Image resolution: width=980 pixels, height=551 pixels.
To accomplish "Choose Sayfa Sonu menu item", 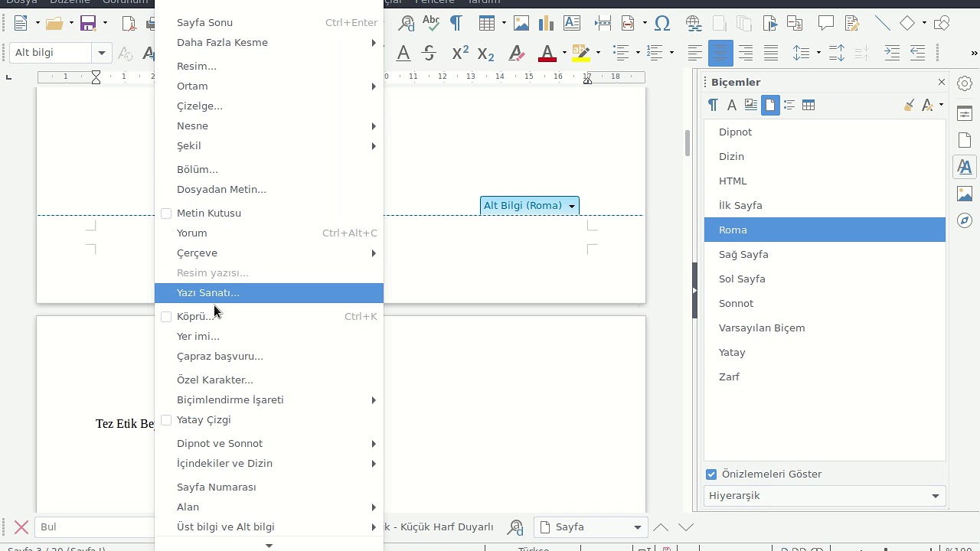I will pyautogui.click(x=269, y=22).
